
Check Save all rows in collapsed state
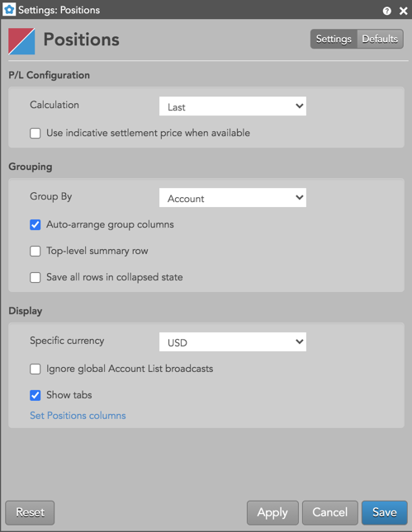[36, 277]
